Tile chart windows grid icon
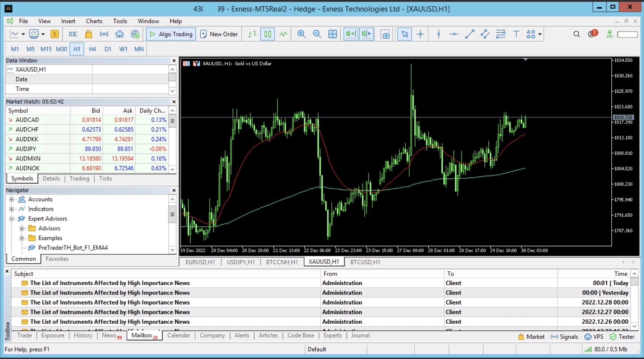Image resolution: width=644 pixels, height=359 pixels. tap(333, 34)
